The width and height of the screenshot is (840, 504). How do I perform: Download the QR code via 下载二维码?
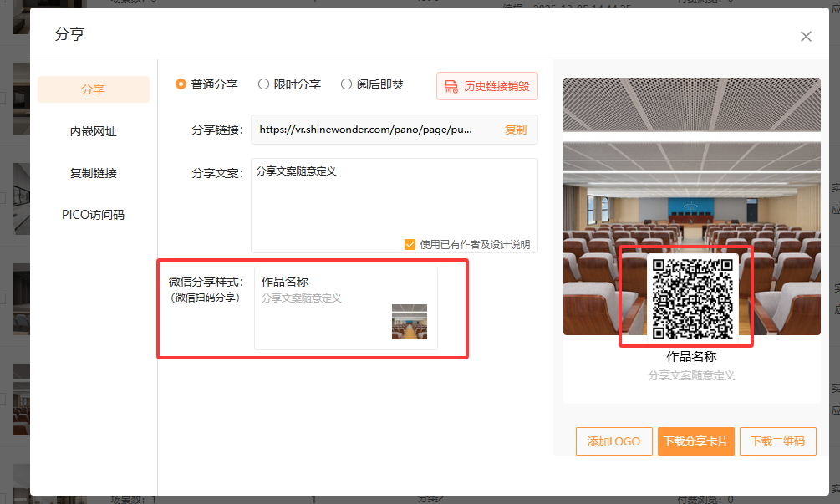pyautogui.click(x=777, y=441)
